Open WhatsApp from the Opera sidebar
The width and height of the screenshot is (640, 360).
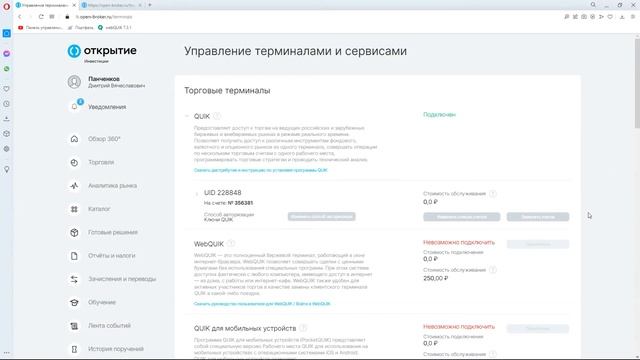7,69
